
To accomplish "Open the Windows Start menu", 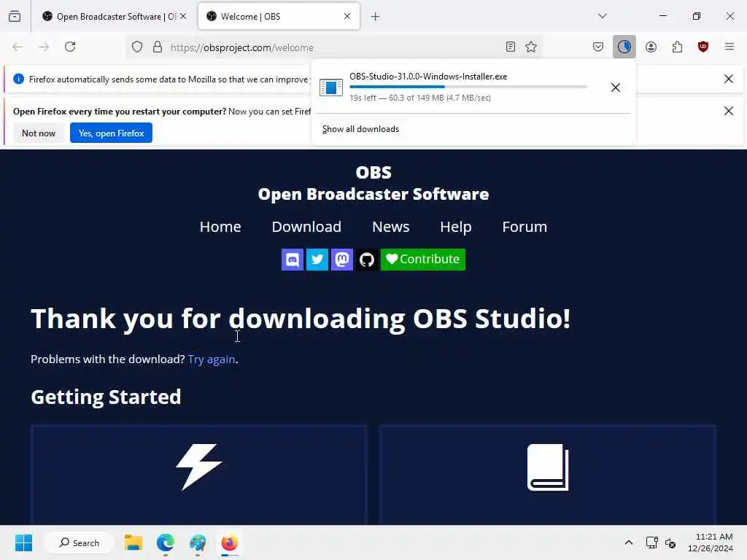I will coord(23,542).
